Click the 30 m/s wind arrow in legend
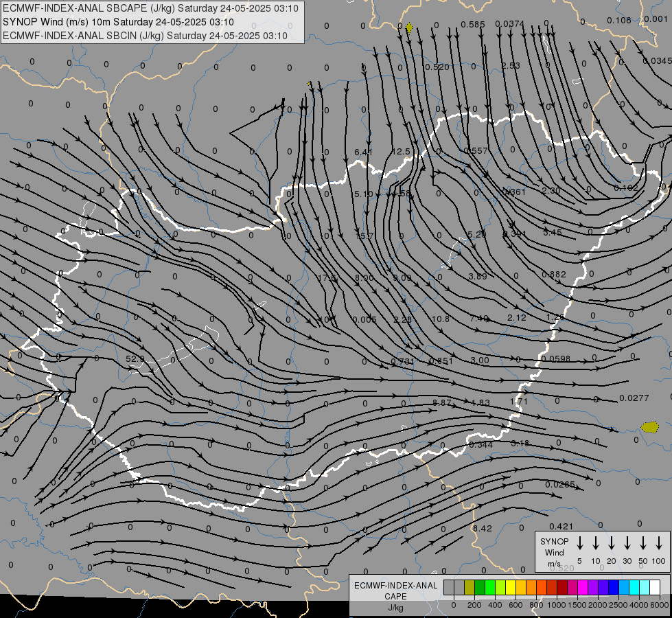Viewport: 672px width, 618px height. (627, 543)
